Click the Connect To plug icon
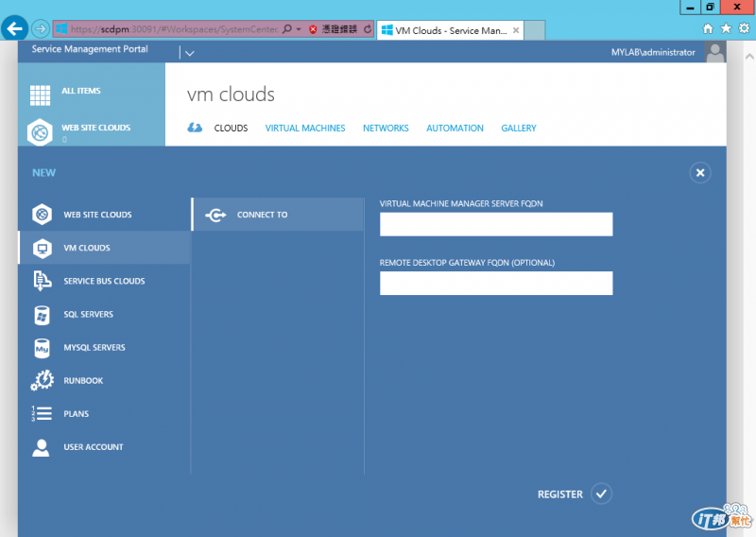The image size is (756, 537). coord(215,215)
